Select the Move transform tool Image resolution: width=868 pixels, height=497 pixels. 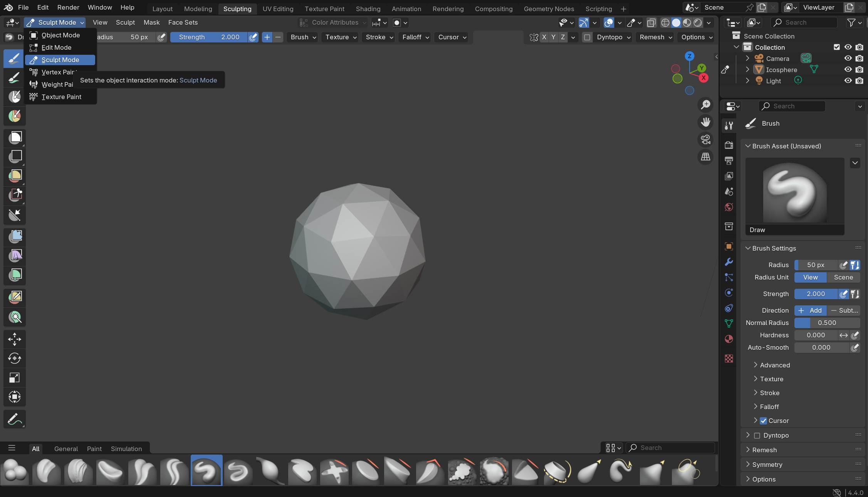point(14,339)
